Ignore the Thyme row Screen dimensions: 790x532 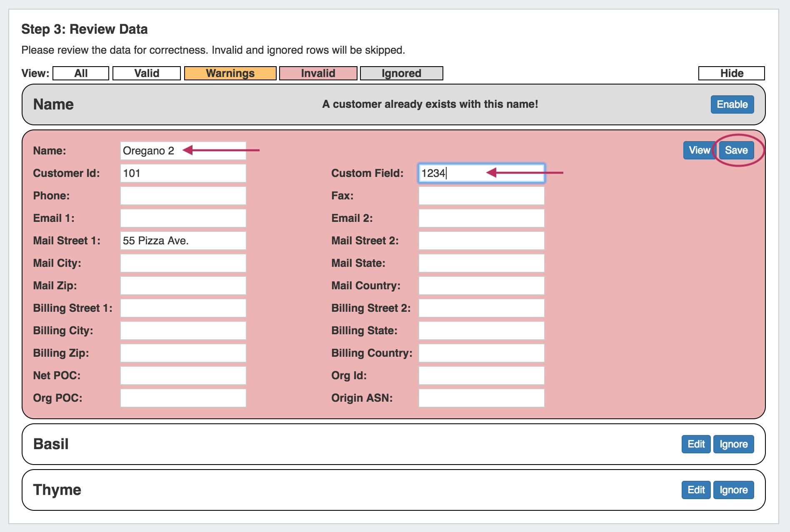tap(733, 490)
